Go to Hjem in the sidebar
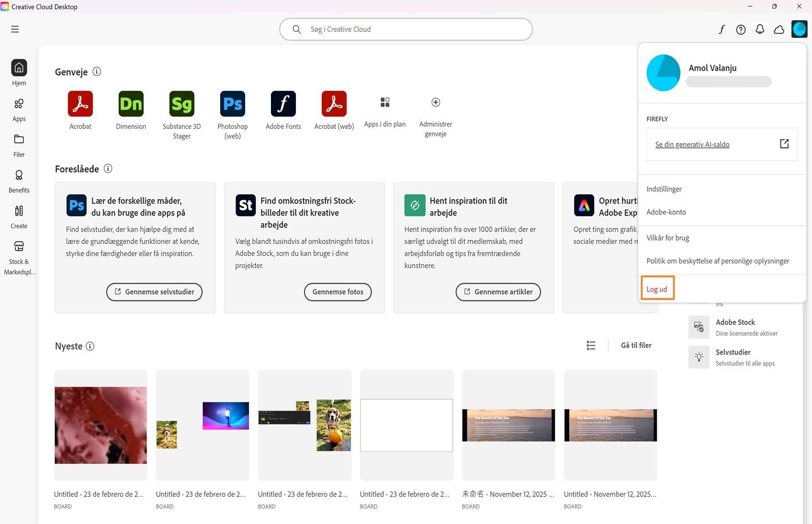The image size is (812, 524). point(19,73)
